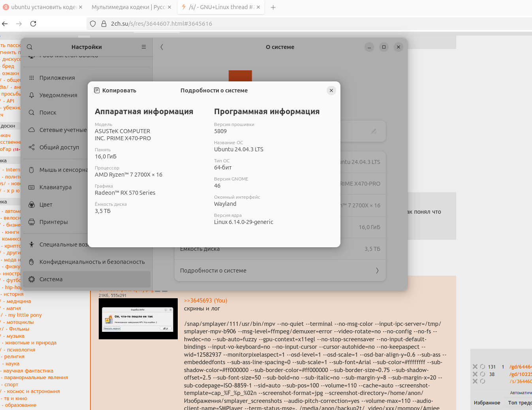Click the 'AMD Ryzen™ 7 2700X × 16' value in dialog
Screen dimensions: 532x410
(128, 175)
